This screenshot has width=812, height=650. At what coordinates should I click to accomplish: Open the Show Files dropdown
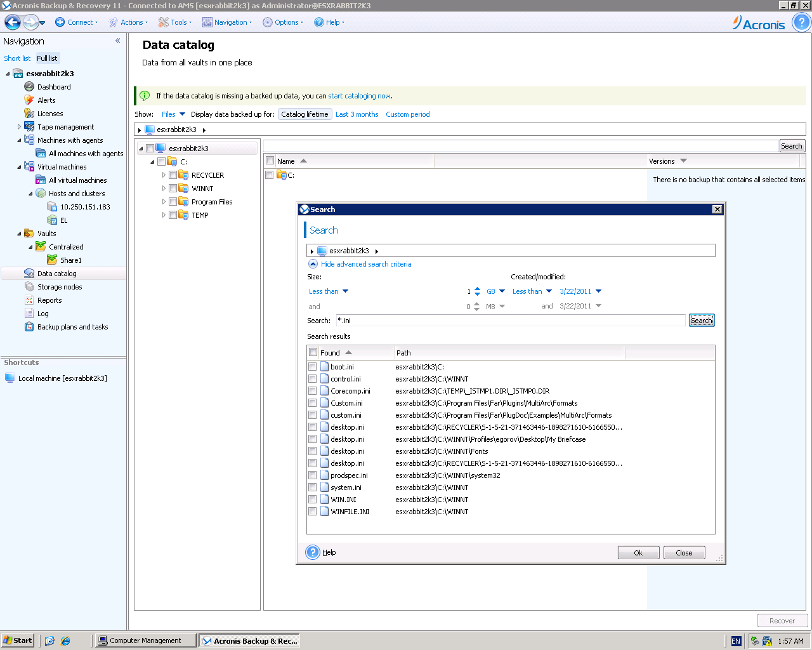click(173, 114)
